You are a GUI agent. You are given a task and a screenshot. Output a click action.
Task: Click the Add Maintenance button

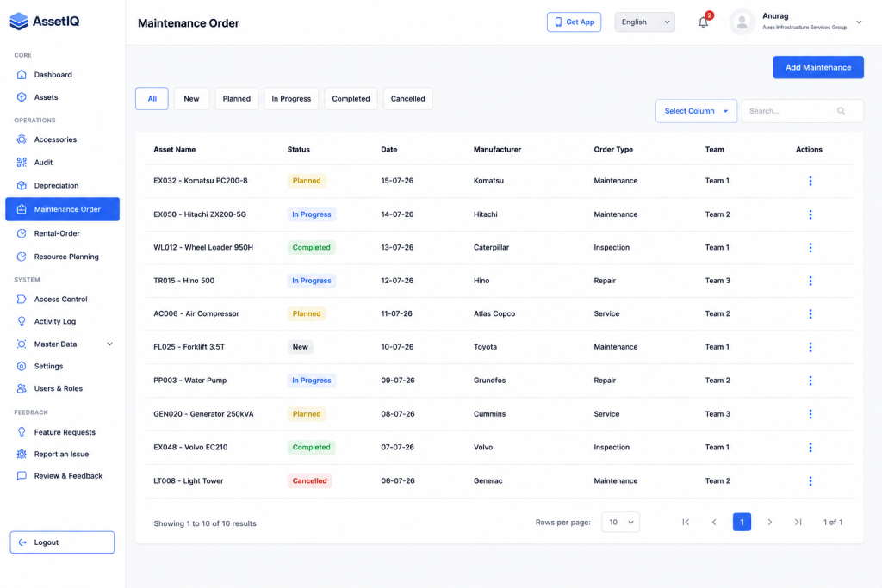click(x=818, y=67)
